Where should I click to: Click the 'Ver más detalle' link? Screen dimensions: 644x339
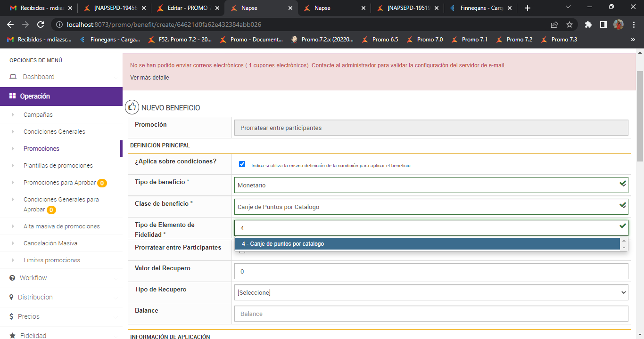pos(149,78)
